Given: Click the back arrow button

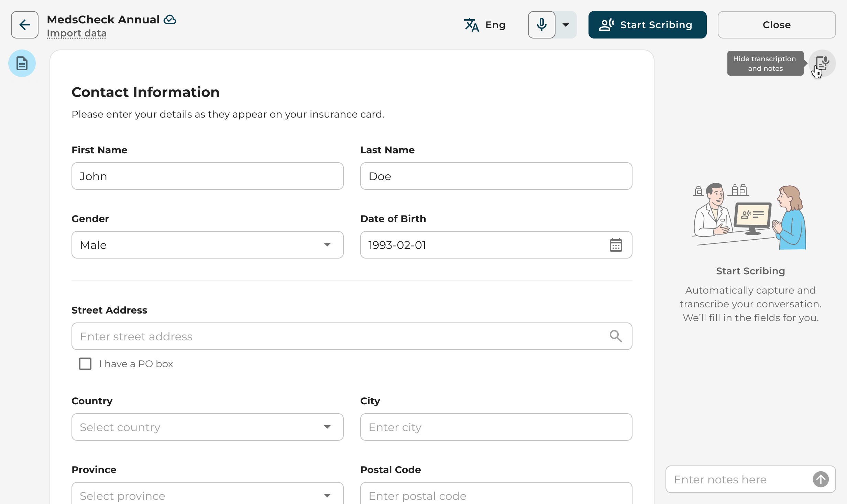Looking at the screenshot, I should point(25,25).
